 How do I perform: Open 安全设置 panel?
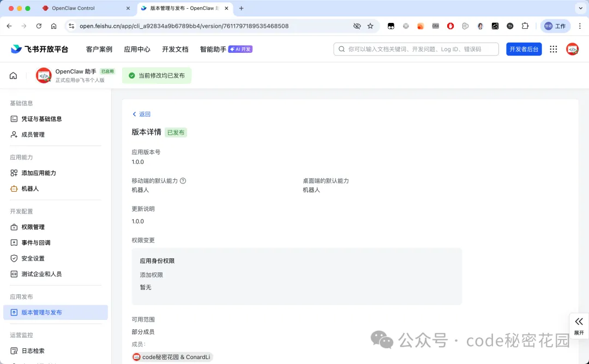33,258
